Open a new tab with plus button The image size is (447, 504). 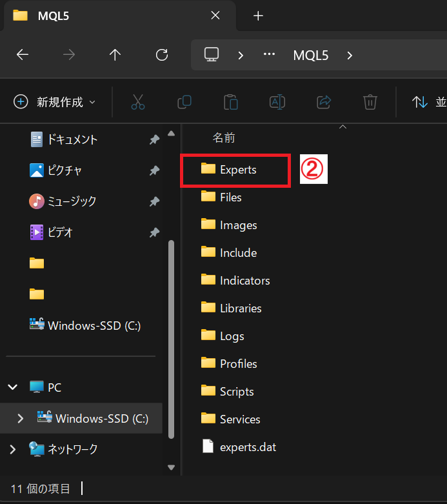pyautogui.click(x=258, y=15)
